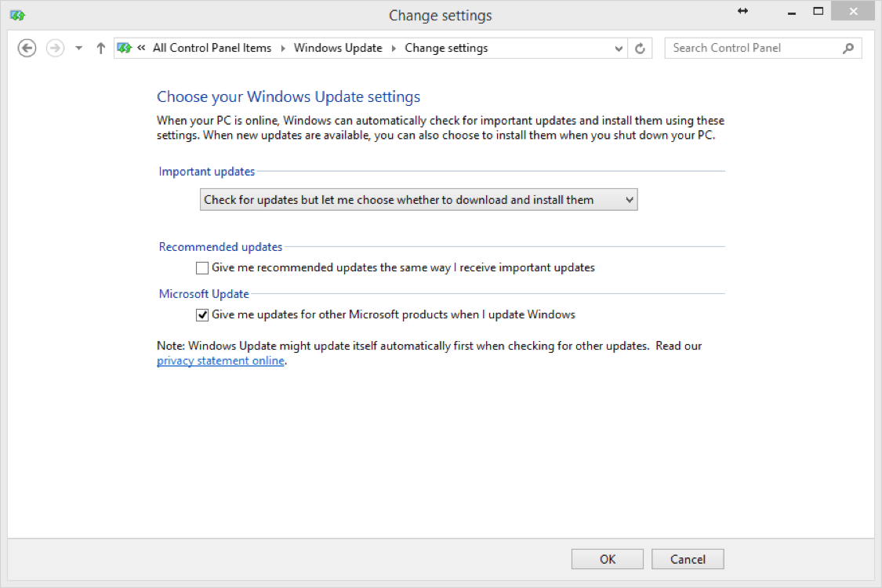Open address bar history dropdown
Viewport: 882px width, 588px height.
point(619,49)
